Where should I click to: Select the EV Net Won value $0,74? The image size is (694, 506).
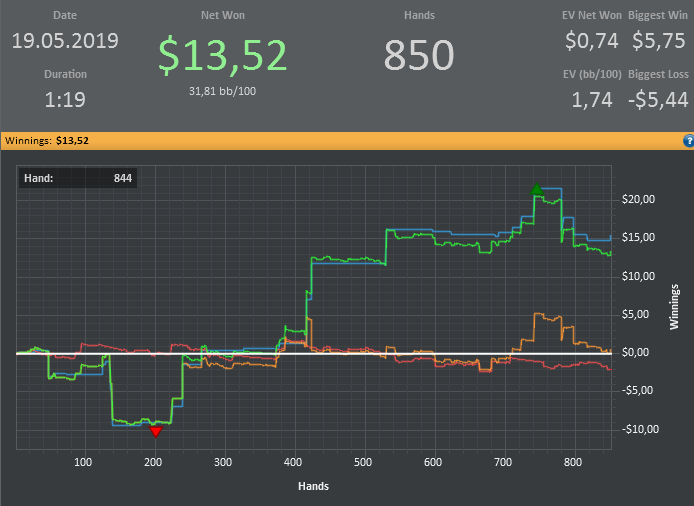(x=592, y=41)
